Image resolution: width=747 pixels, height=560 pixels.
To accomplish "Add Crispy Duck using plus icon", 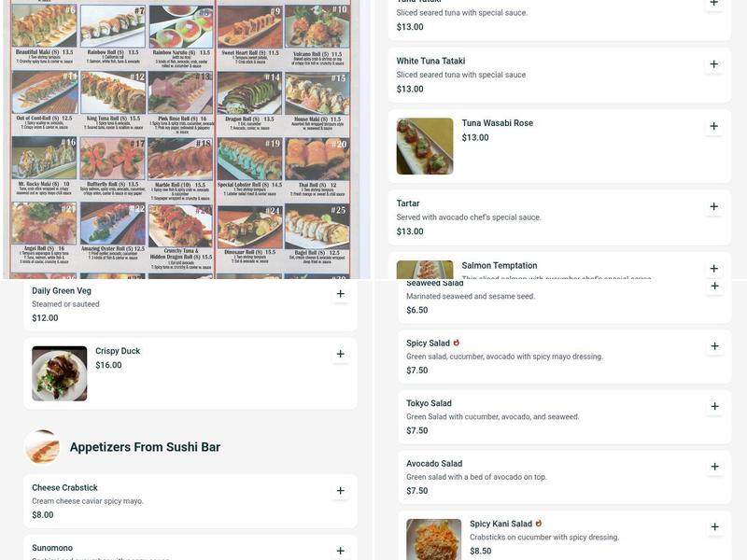I will 340,355.
